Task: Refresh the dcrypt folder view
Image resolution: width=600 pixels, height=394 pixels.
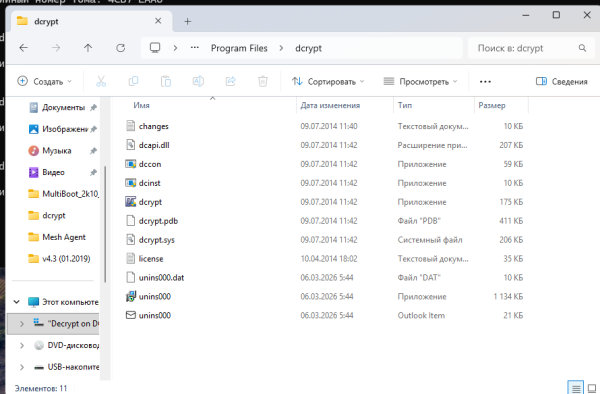Action: point(121,48)
